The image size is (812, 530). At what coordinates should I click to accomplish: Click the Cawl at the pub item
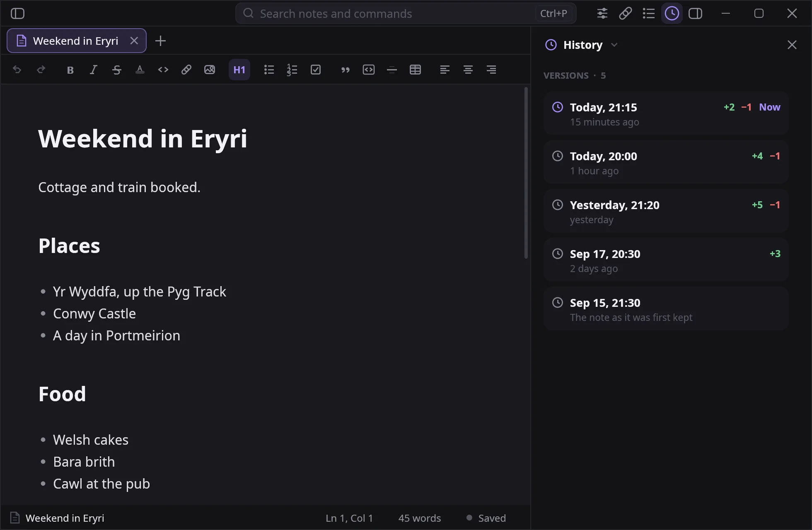pyautogui.click(x=101, y=484)
